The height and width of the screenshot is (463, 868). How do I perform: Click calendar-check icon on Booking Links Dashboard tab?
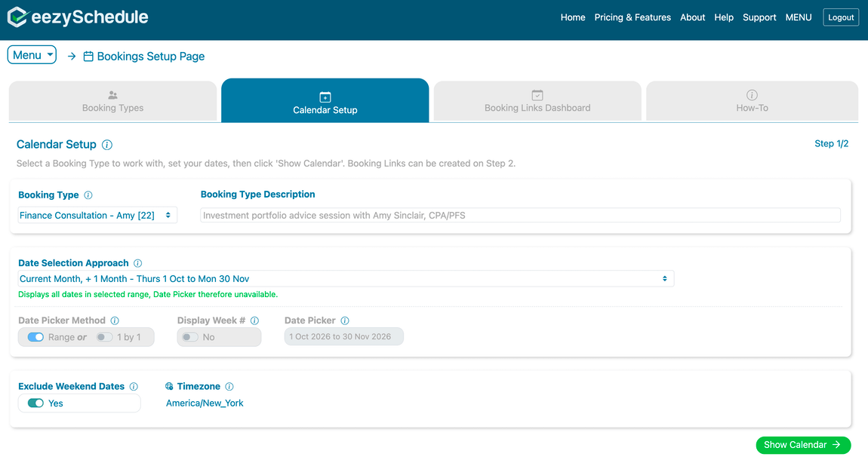(537, 95)
